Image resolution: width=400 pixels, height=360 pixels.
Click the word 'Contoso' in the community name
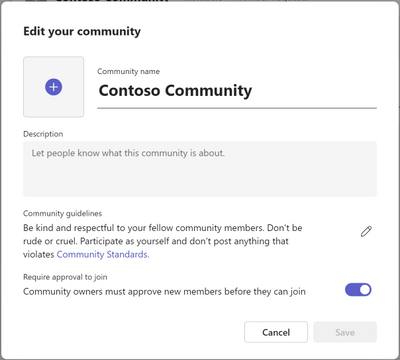(x=129, y=90)
